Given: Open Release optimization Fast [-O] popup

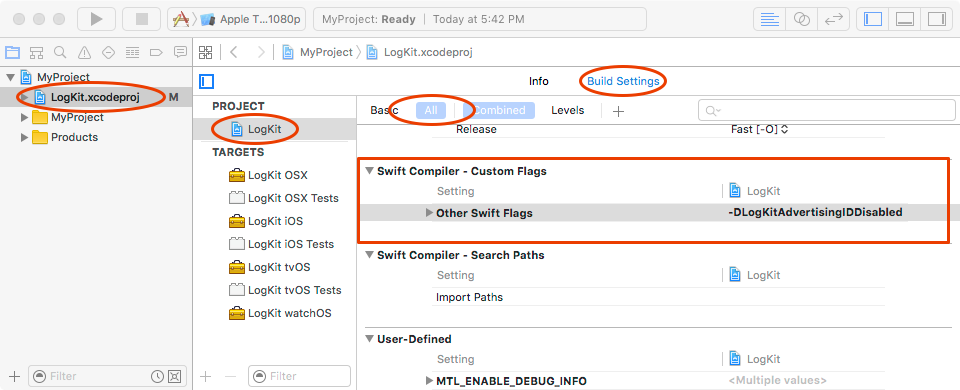Looking at the screenshot, I should (x=759, y=130).
